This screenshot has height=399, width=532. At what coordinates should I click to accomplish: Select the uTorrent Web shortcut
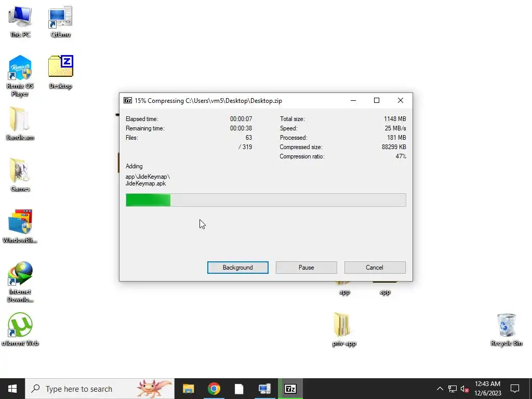click(x=20, y=329)
